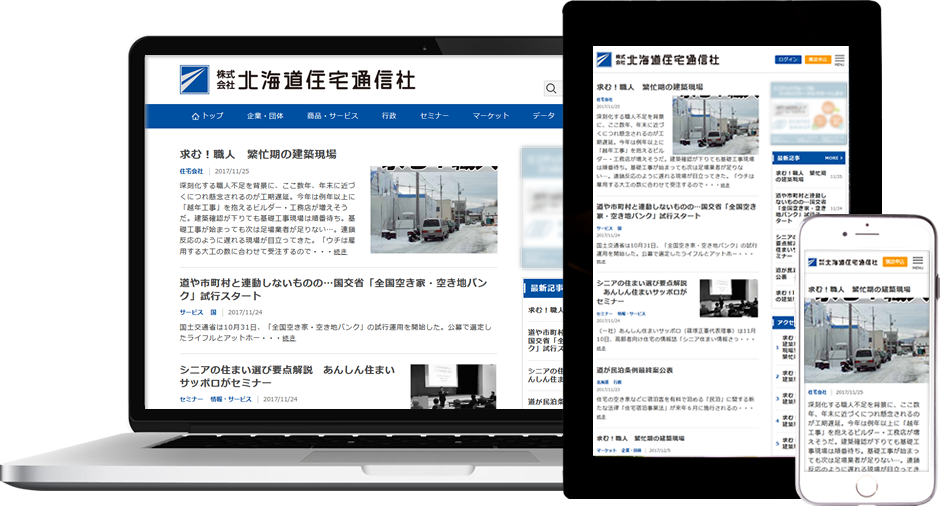Screen dimensions: 940x506
Task: Click the orange subscribe button on the tablet
Action: (818, 60)
